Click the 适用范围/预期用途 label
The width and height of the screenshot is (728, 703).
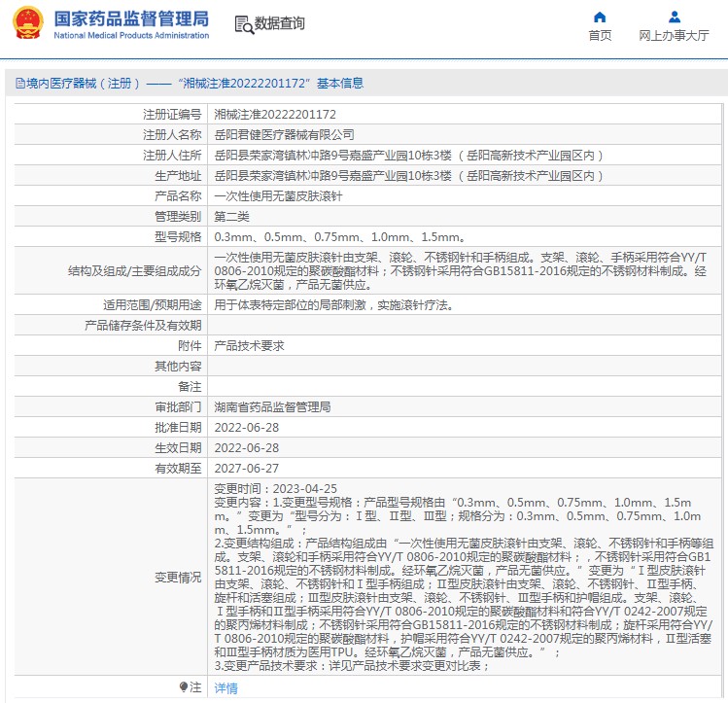click(x=153, y=305)
